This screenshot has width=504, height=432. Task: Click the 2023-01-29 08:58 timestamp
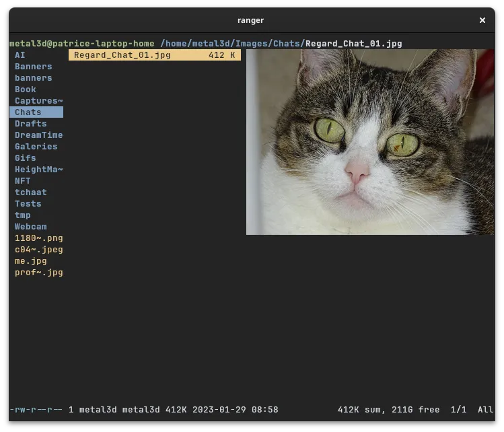click(x=236, y=410)
